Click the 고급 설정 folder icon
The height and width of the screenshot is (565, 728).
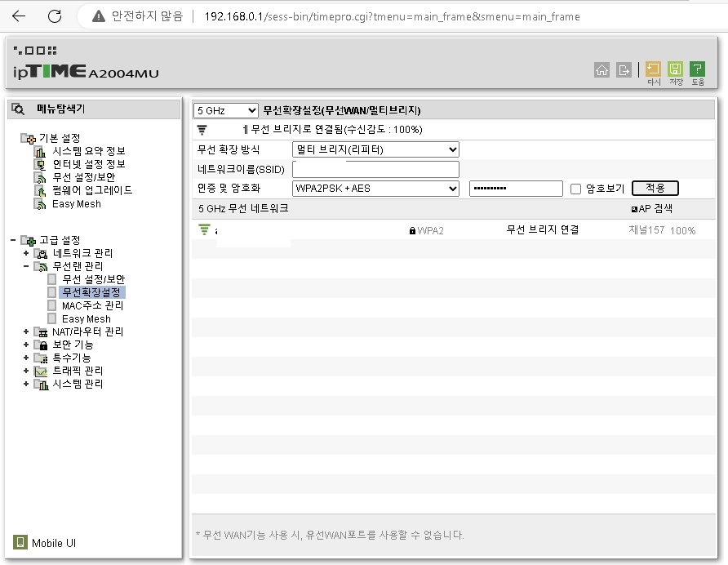point(28,240)
